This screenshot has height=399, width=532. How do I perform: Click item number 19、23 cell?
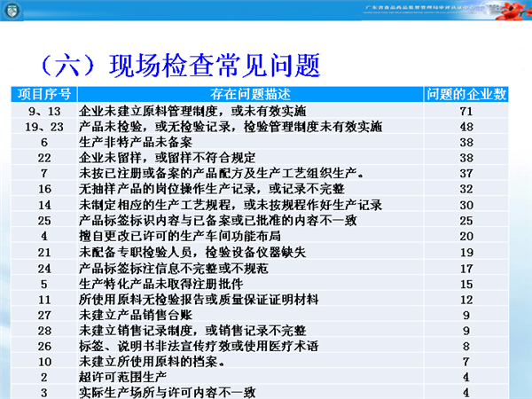43,127
